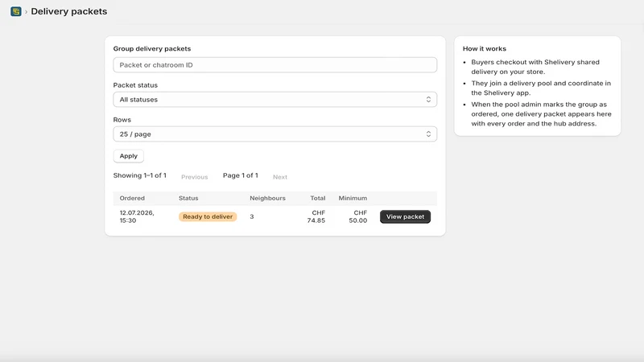Click the breadcrumb chevron separator
This screenshot has height=362, width=644.
(x=26, y=12)
